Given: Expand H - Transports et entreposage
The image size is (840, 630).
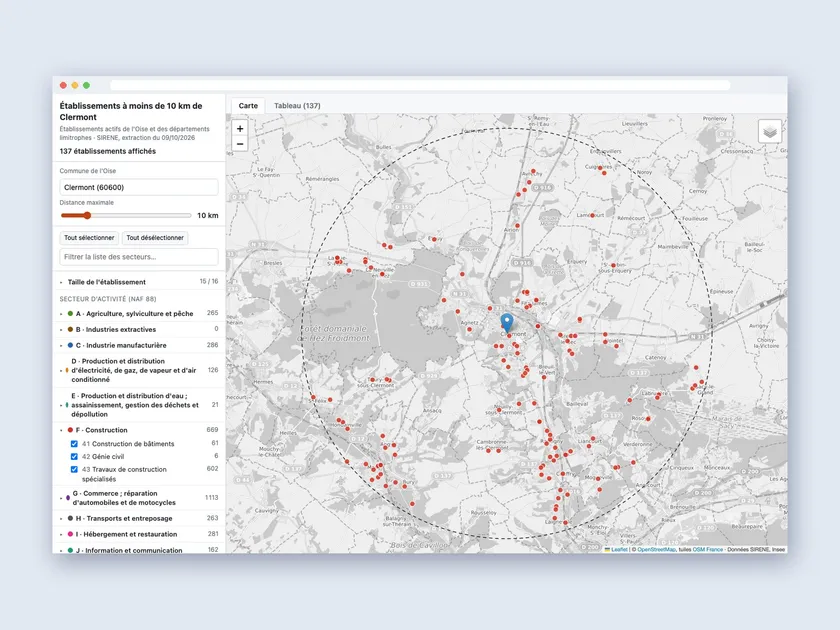Looking at the screenshot, I should 139,519.
